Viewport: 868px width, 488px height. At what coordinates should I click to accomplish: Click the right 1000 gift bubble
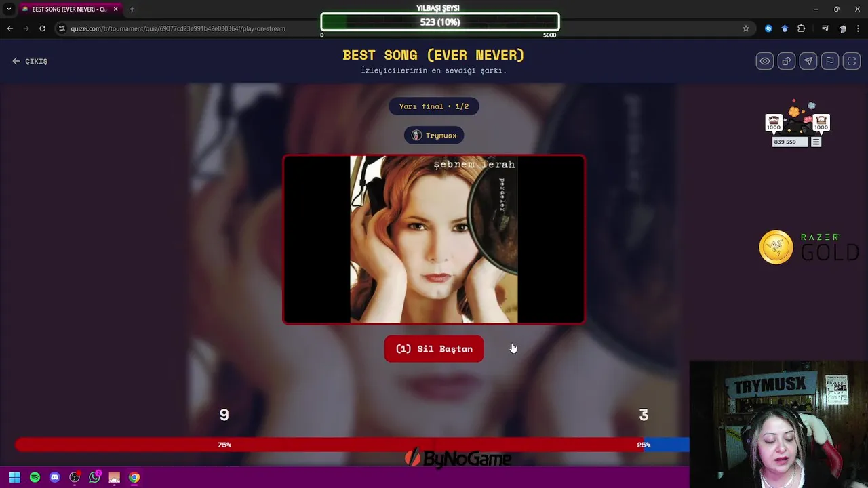[821, 123]
